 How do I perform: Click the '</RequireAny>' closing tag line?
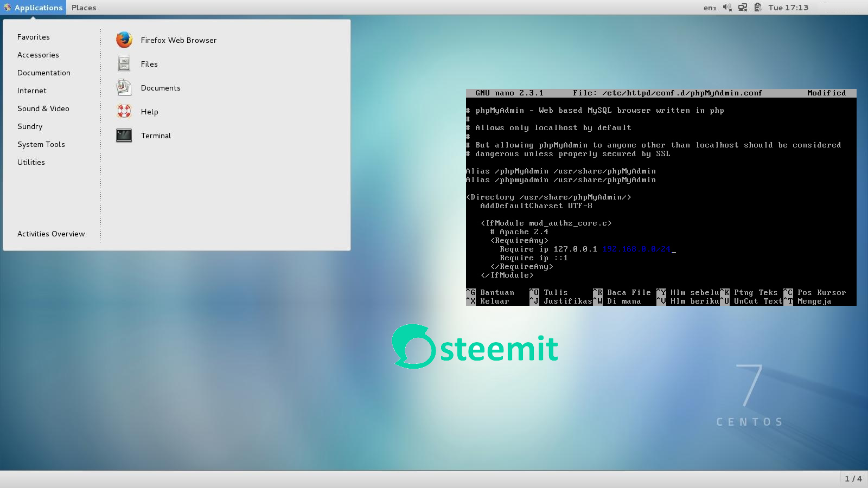pos(522,267)
